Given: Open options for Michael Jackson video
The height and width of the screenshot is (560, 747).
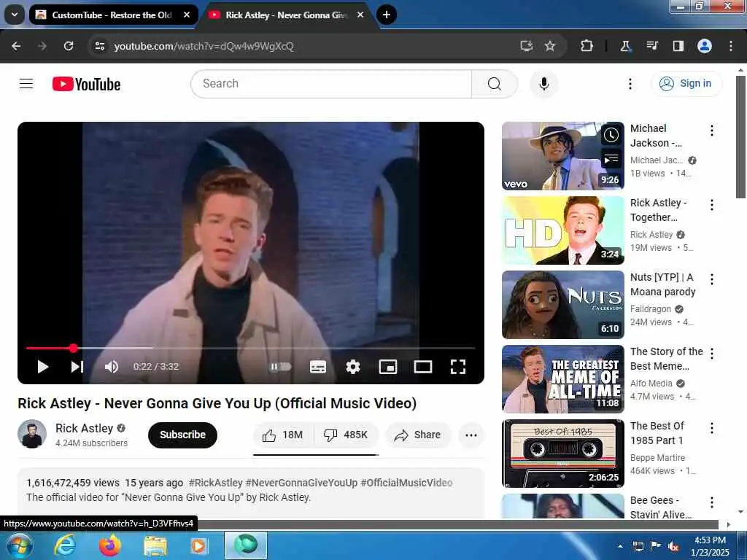Looking at the screenshot, I should 712,131.
